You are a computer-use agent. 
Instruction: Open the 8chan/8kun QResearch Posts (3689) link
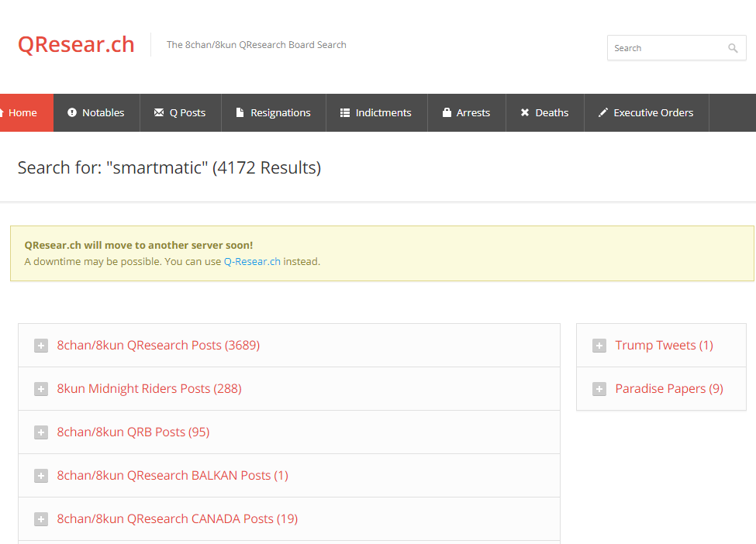pos(158,345)
